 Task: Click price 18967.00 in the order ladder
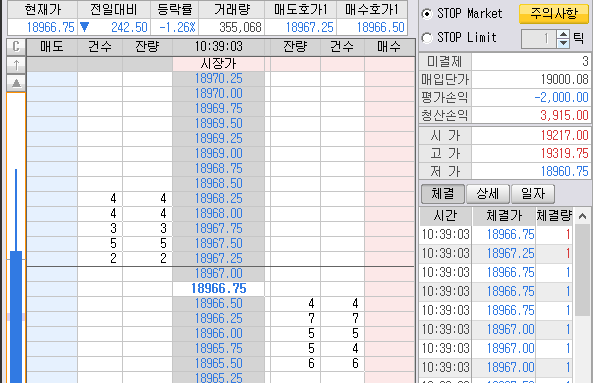coord(218,273)
